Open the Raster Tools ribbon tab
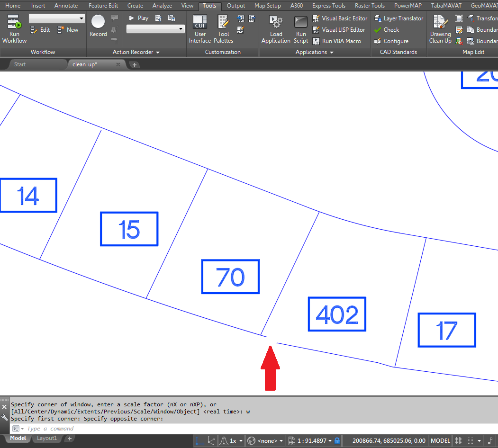Screen dimensions: 498x448 [x=370, y=6]
